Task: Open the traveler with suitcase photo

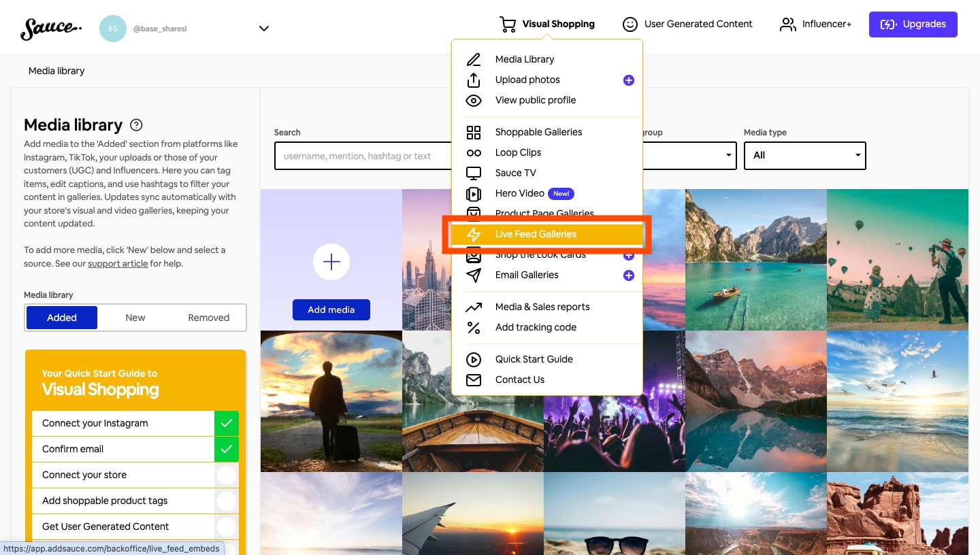Action: (331, 401)
